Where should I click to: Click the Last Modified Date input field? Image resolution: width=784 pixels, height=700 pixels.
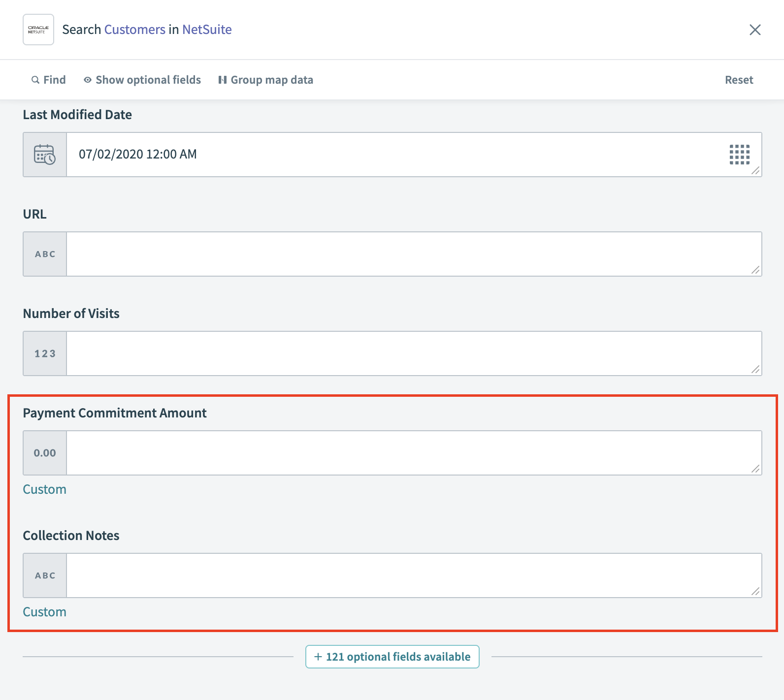tap(394, 155)
